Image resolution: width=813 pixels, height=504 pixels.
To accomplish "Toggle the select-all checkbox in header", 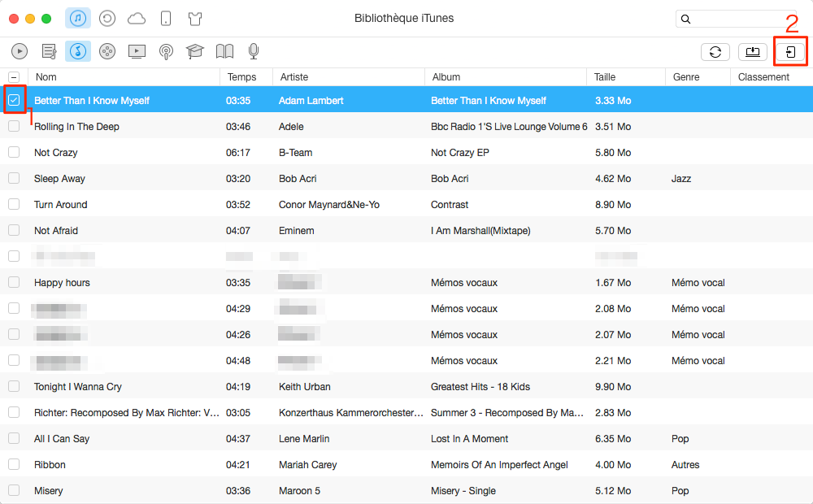I will (x=14, y=77).
